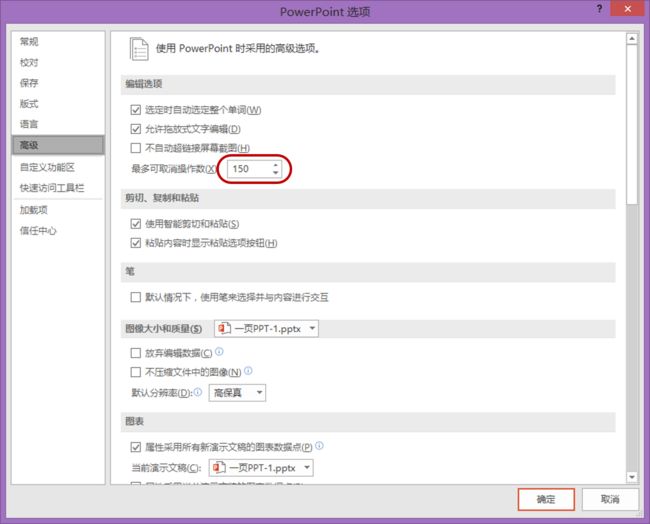Screen dimensions: 650x524
Task: Click the vertical scrollbar thumb
Action: tap(632, 124)
